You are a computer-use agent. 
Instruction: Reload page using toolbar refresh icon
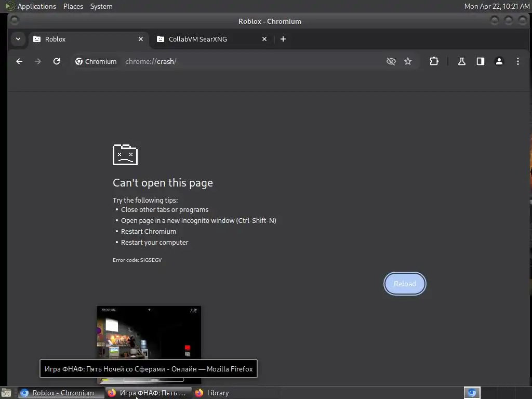point(57,61)
